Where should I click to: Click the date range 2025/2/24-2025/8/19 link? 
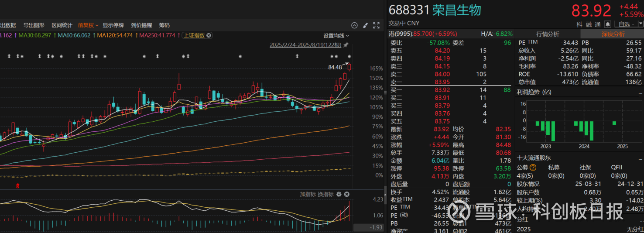point(305,45)
